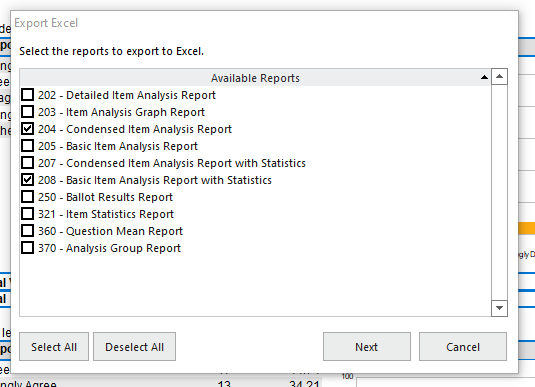Check 203 - Item Analysis Graph Report checkbox
This screenshot has height=387, width=535.
point(28,112)
